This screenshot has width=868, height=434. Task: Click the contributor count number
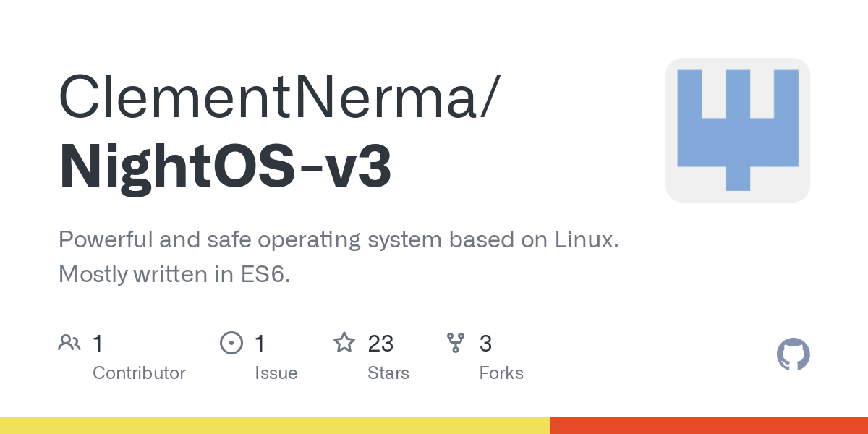tap(98, 344)
